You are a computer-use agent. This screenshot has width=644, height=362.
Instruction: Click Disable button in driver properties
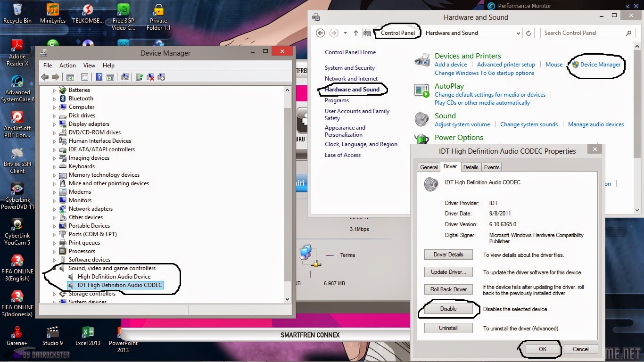point(448,309)
